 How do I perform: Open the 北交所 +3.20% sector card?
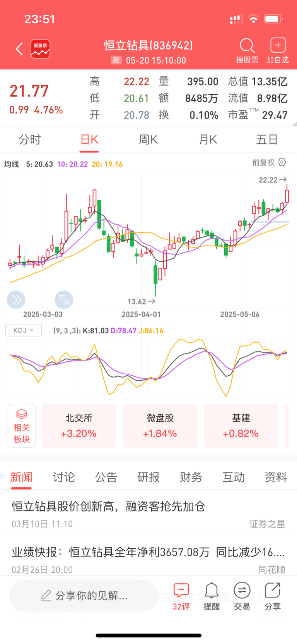click(x=79, y=426)
